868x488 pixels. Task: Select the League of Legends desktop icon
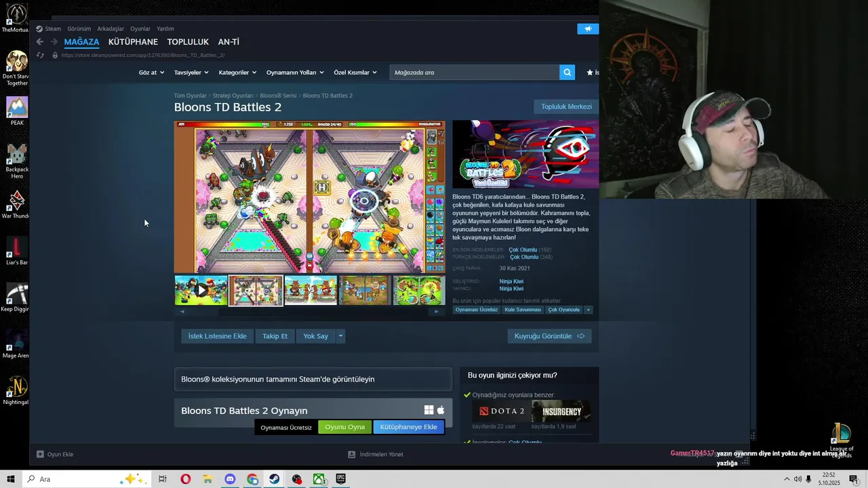click(842, 440)
